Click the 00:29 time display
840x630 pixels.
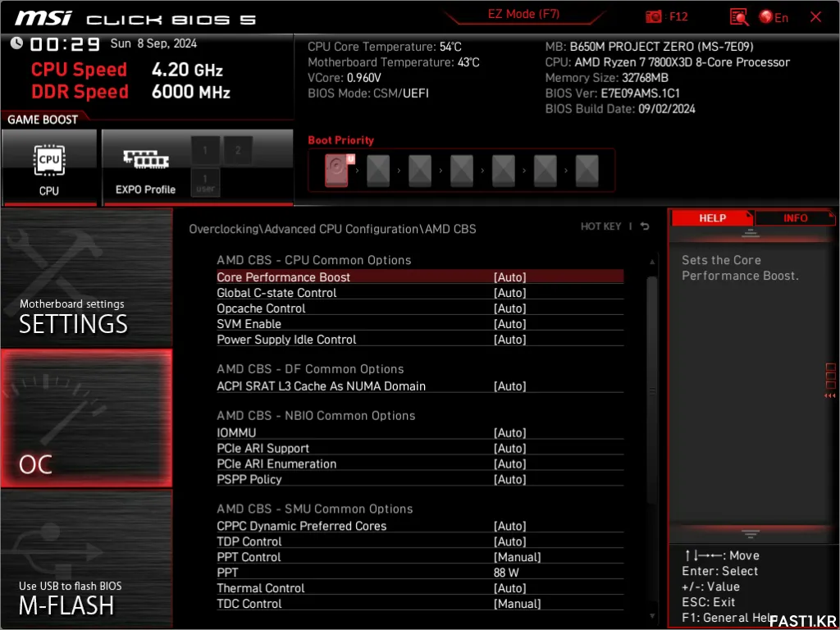[65, 44]
